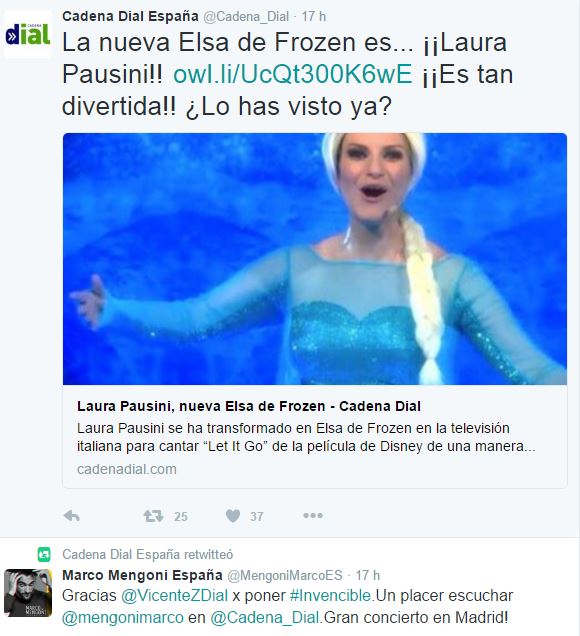Click the green retweeted indicator icon
580x636 pixels.
click(44, 554)
